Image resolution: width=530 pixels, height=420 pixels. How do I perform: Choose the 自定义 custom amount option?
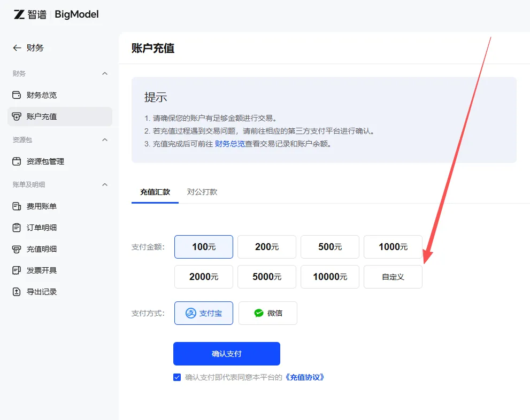tap(393, 277)
